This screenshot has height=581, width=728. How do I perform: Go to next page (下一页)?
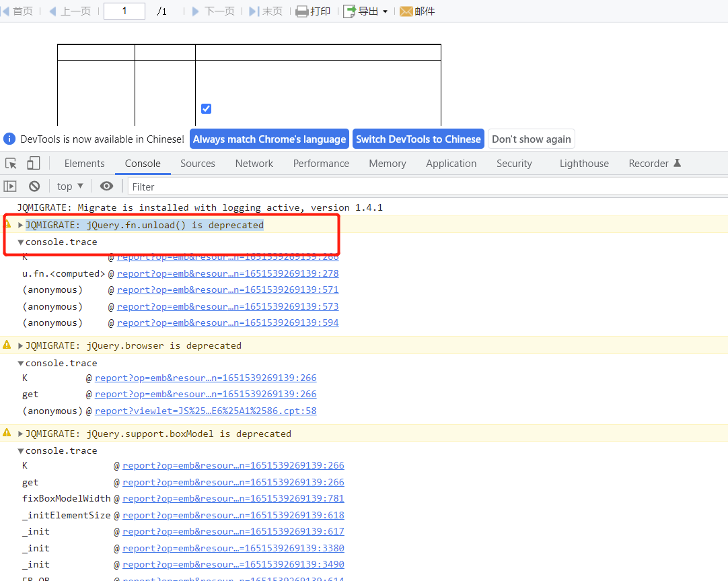click(213, 11)
